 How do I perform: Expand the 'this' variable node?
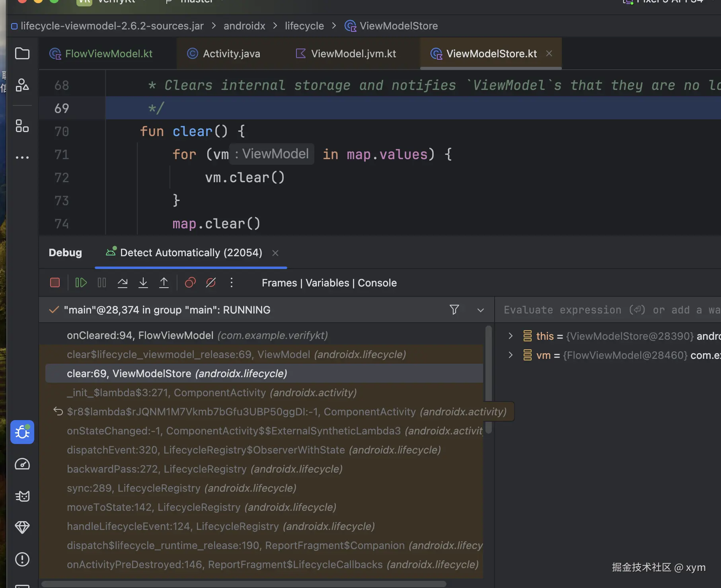click(x=511, y=336)
